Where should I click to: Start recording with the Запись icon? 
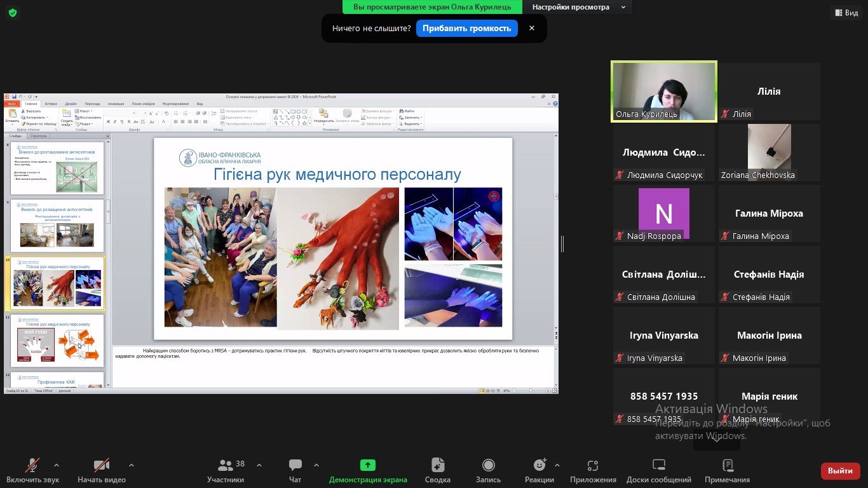[x=488, y=465]
